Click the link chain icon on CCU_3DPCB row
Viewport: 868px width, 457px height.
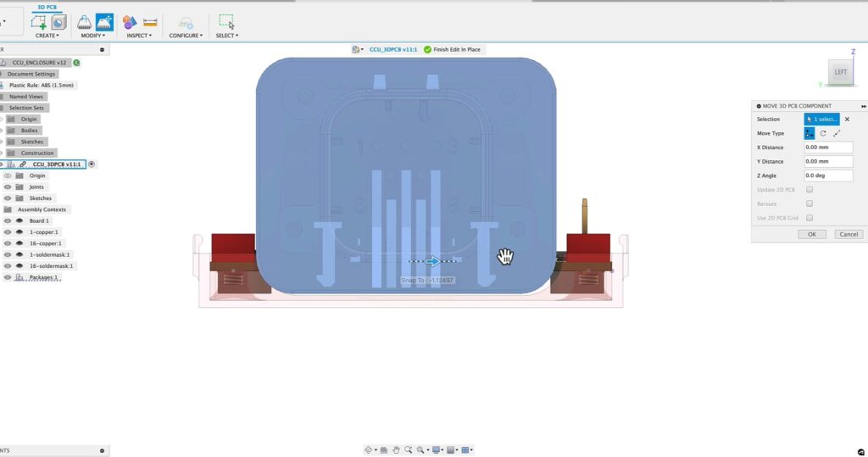[23, 164]
